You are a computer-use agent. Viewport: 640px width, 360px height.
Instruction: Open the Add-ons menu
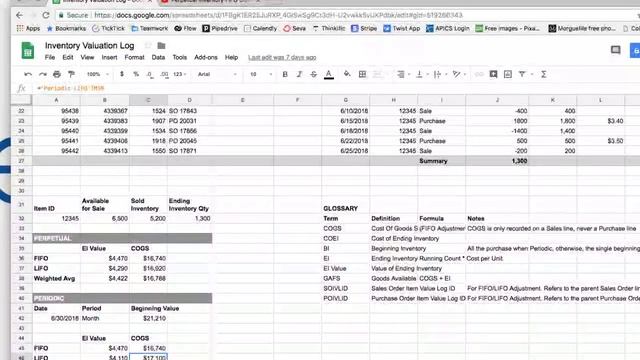[x=206, y=58]
